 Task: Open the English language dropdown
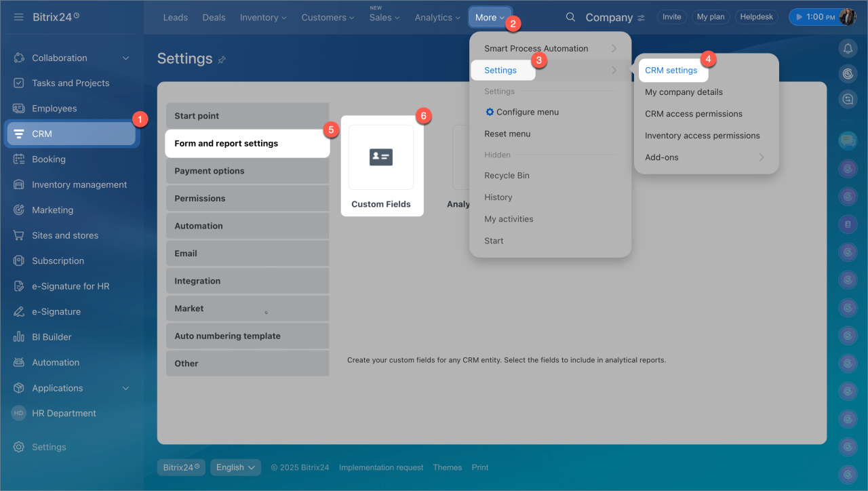[235, 467]
